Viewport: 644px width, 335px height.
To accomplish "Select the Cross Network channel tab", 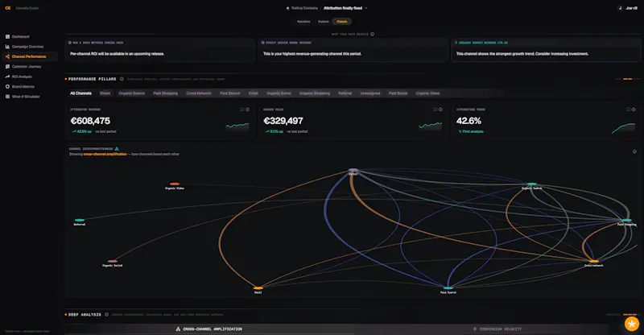I will point(199,93).
